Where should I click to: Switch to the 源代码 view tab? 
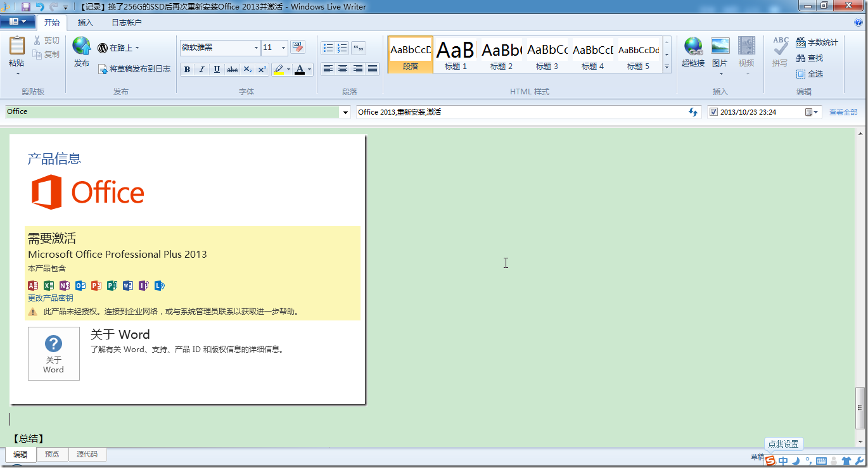pos(87,454)
